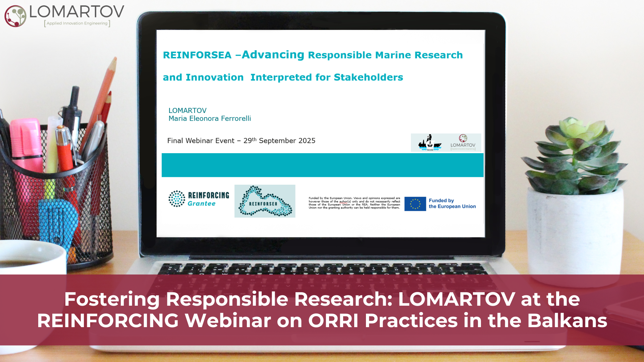Click the Funded by the European Union text
The height and width of the screenshot is (362, 644).
click(x=452, y=203)
